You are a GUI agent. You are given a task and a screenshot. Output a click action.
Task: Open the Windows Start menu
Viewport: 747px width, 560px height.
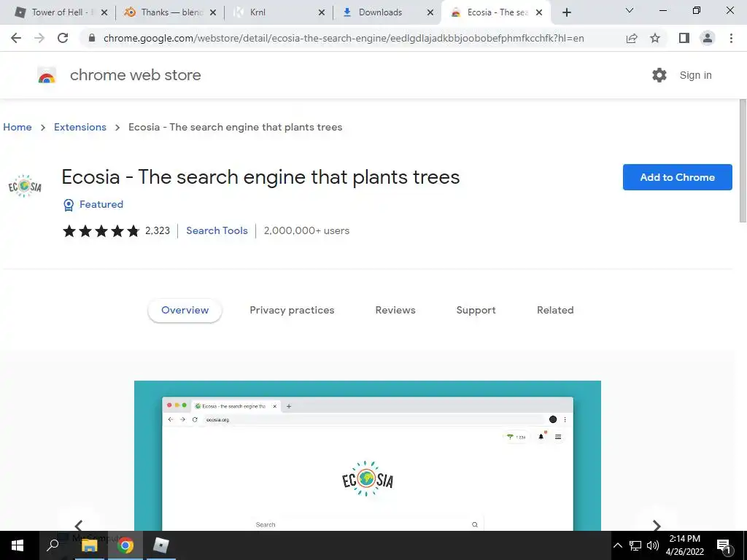pos(18,545)
